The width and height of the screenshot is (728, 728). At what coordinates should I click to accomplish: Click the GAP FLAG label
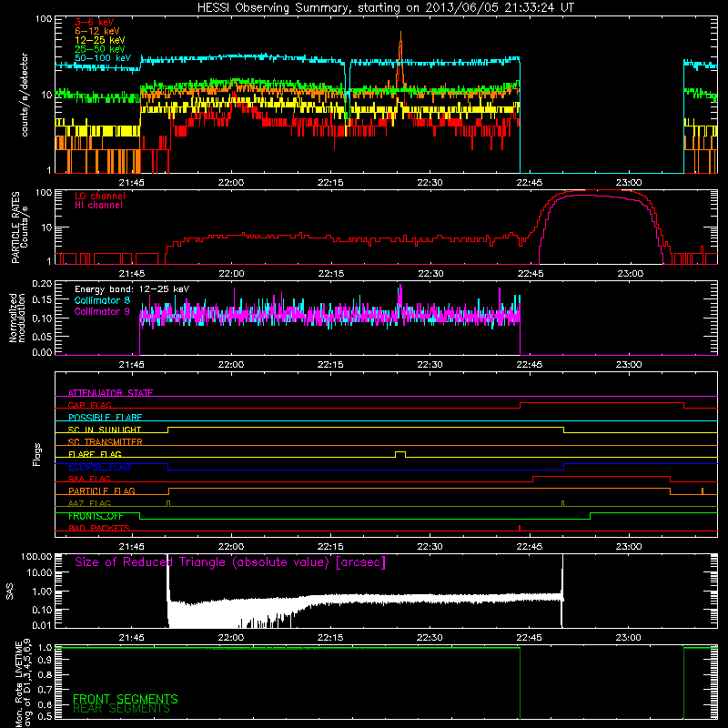pyautogui.click(x=89, y=405)
